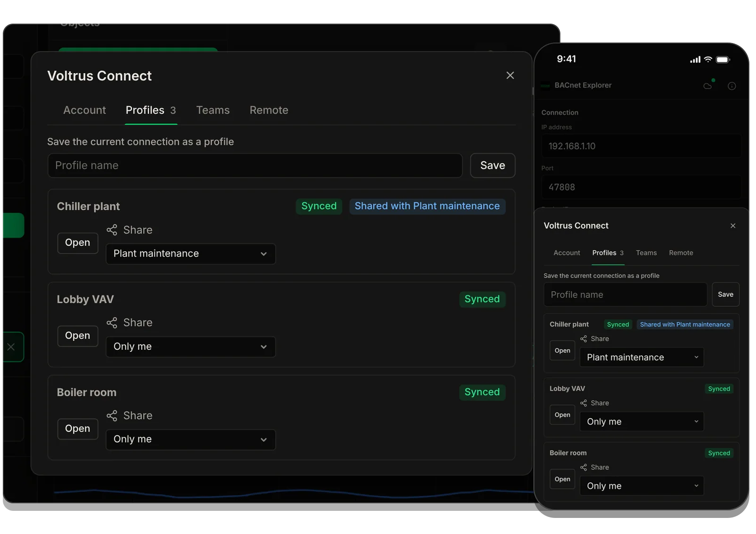This screenshot has height=534, width=756.
Task: Open the Boiler room profile on desktop
Action: point(77,429)
